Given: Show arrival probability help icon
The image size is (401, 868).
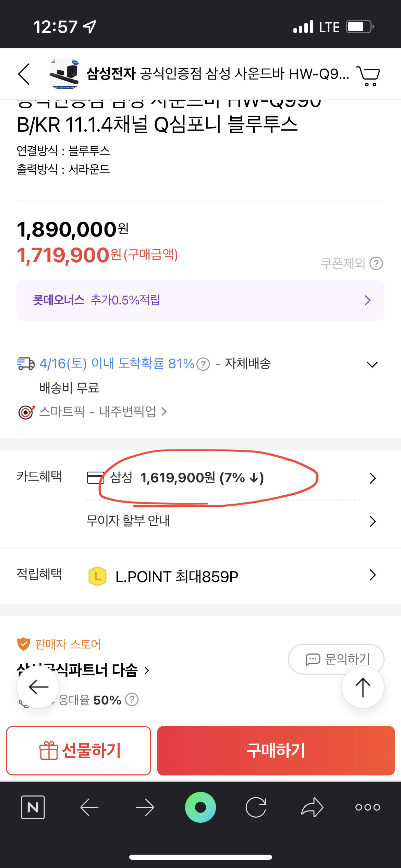Looking at the screenshot, I should (x=203, y=364).
